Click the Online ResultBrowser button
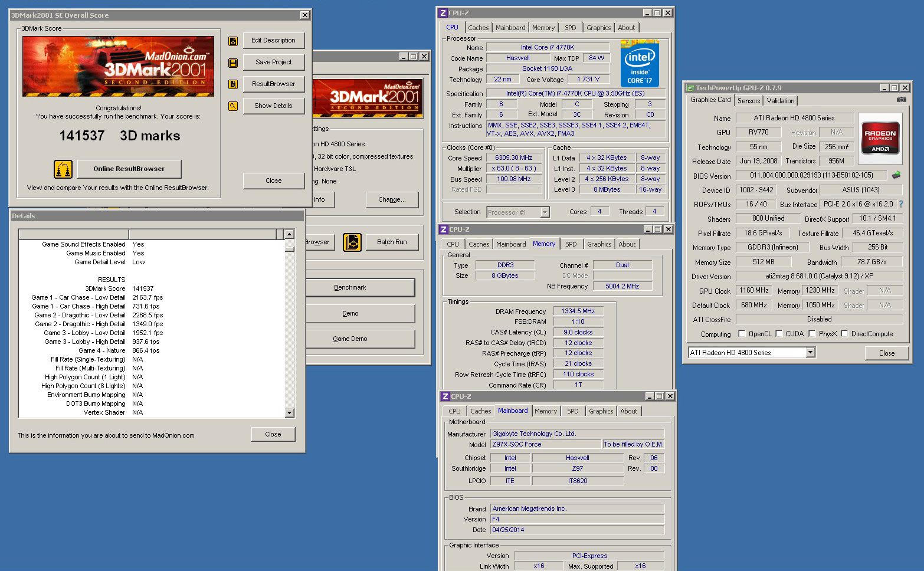 129,169
